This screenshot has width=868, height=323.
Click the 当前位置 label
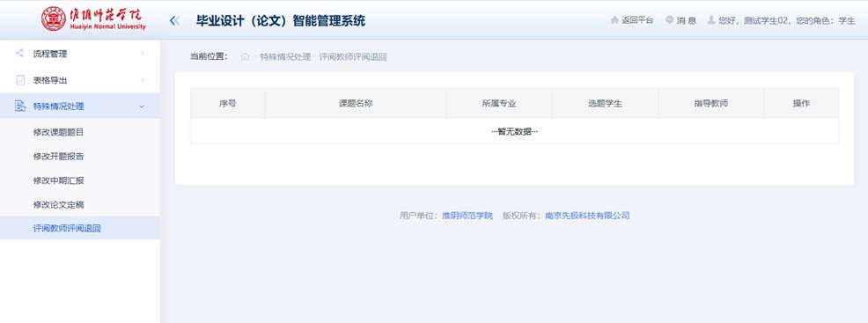[x=209, y=56]
